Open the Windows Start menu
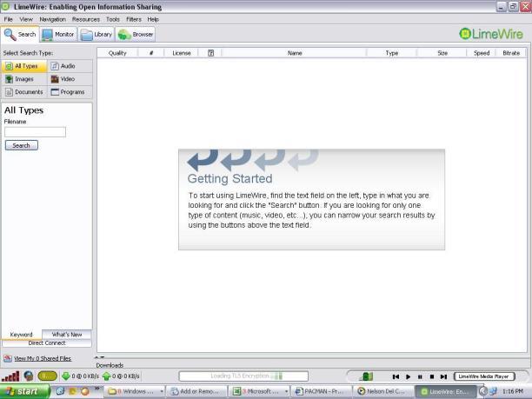Image resolution: width=532 pixels, height=399 pixels. click(x=24, y=391)
